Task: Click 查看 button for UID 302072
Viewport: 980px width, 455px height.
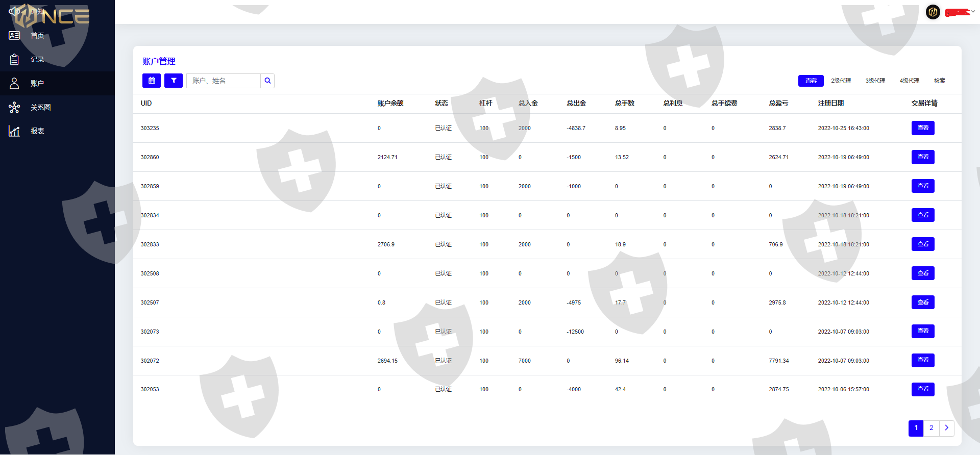Action: pos(923,361)
